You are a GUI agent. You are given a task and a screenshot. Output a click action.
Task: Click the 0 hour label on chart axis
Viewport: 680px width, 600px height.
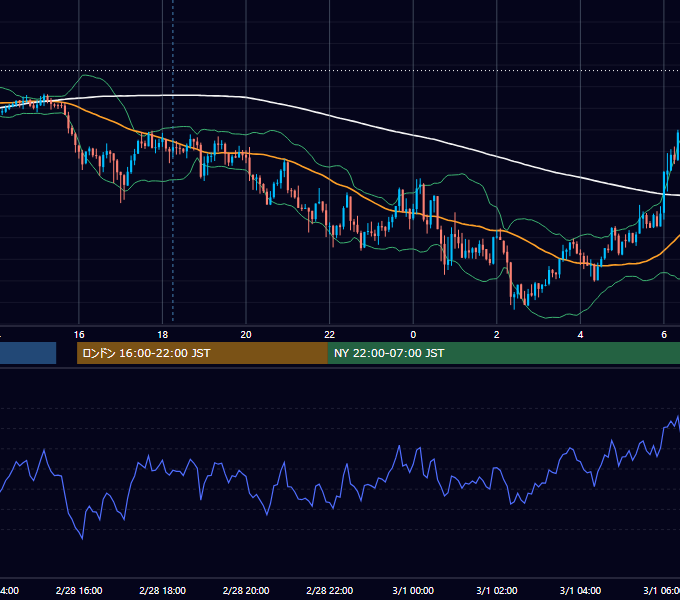pos(413,335)
